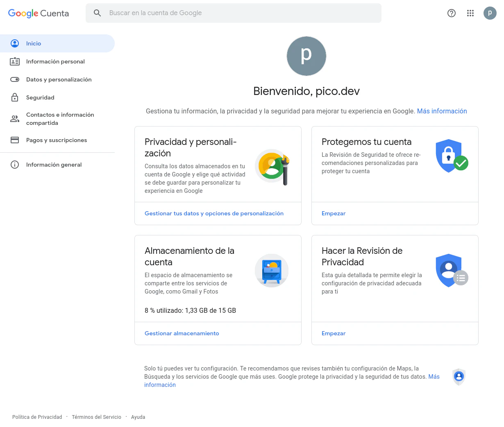Open Información personal in the sidebar
The width and height of the screenshot is (504, 427).
[55, 61]
